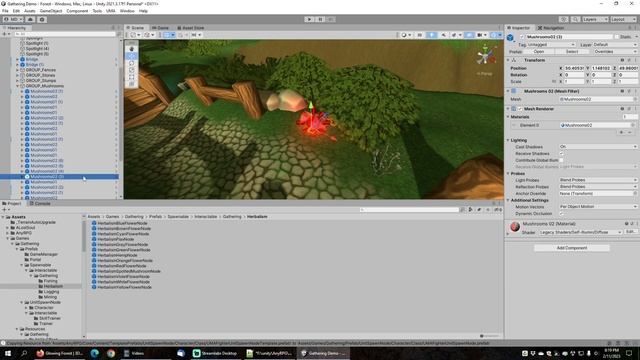The image size is (640, 360).
Task: Open the File menu
Action: pos(5,11)
